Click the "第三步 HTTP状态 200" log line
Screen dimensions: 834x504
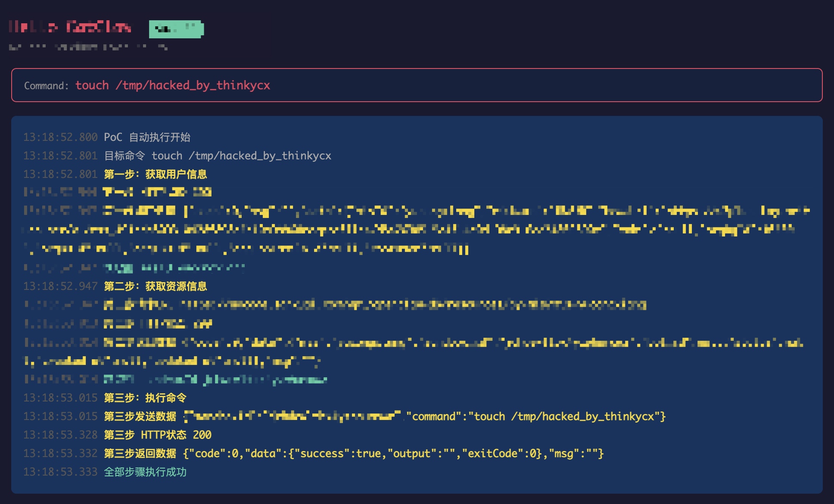pyautogui.click(x=158, y=435)
